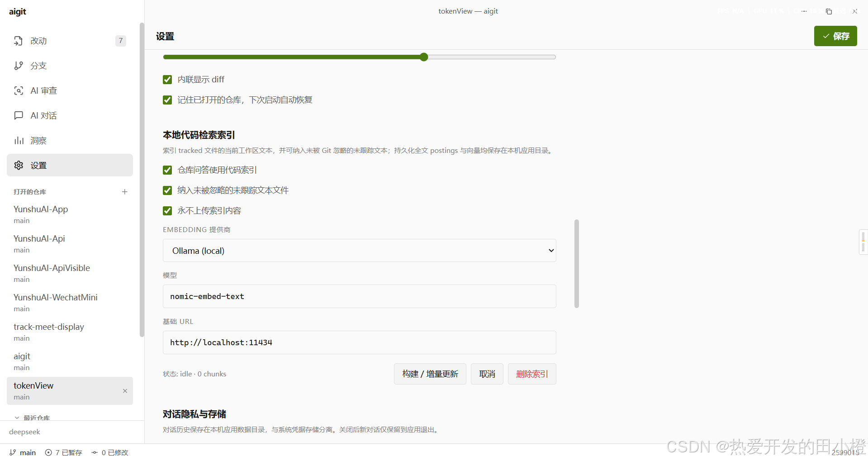This screenshot has height=461, width=868.
Task: Toggle 纳入未被忽略的未跟踪文本文件 checkbox
Action: coord(167,190)
